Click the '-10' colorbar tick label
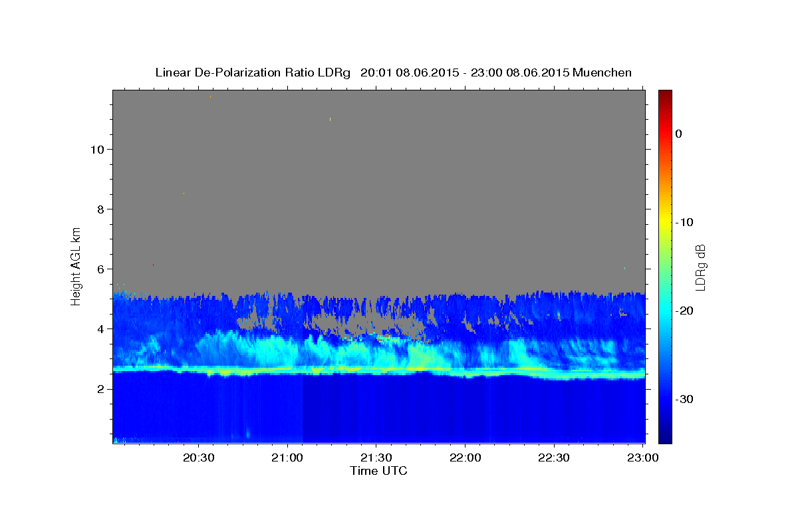This screenshot has width=798, height=532. click(685, 222)
